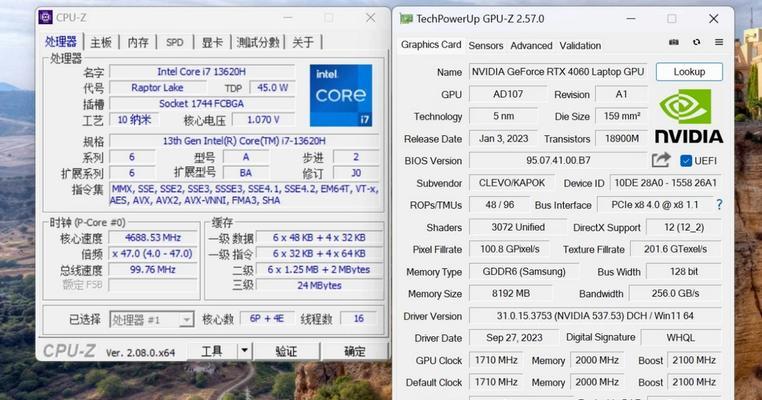Screen dimensions: 762x400
Task: Click the DirectX Support 12 (12_2) value
Action: [684, 227]
